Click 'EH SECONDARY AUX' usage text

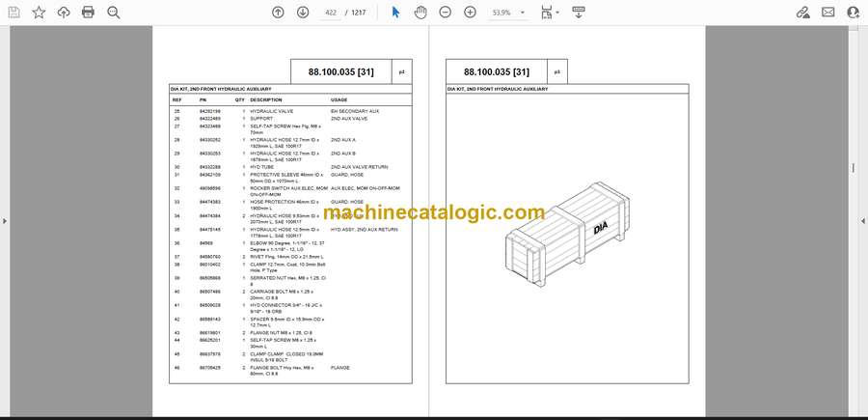click(x=355, y=111)
